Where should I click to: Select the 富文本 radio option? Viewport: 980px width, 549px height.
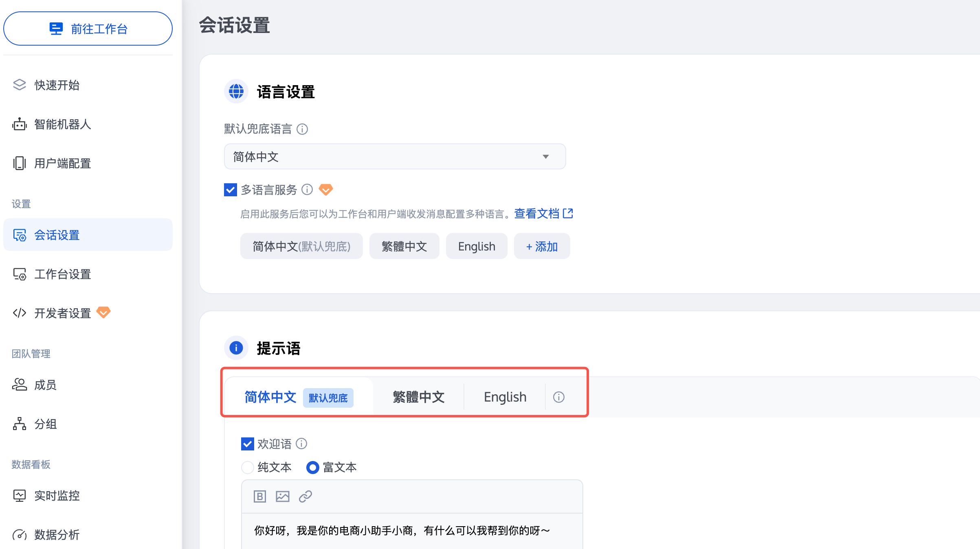tap(312, 467)
